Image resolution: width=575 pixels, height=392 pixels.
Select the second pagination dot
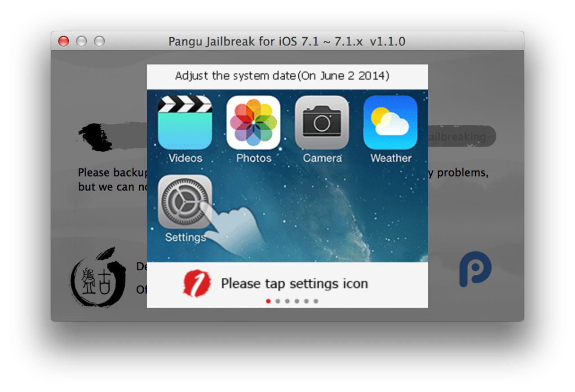(278, 301)
